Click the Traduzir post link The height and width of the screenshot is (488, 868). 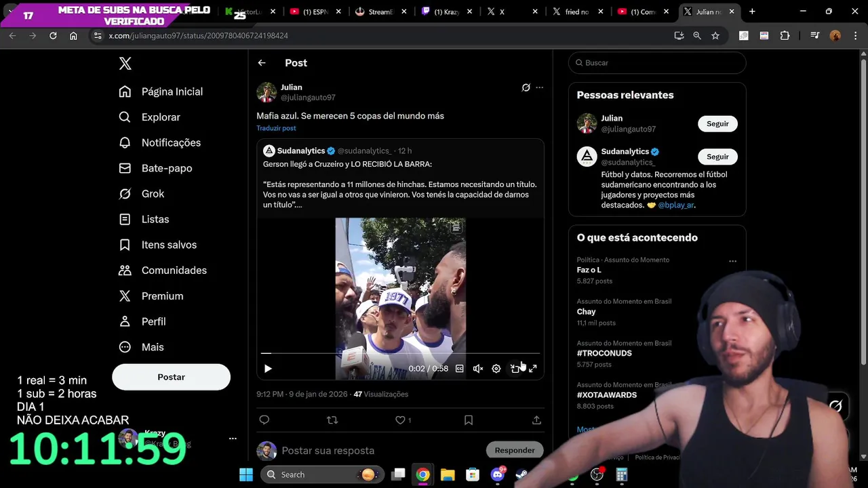[x=276, y=128]
